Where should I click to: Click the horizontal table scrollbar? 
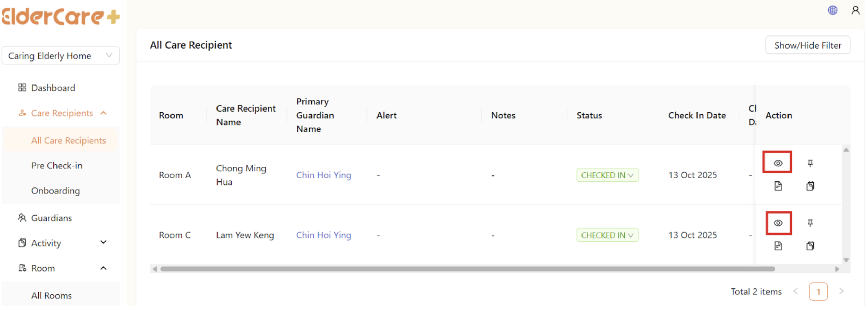[x=467, y=269]
